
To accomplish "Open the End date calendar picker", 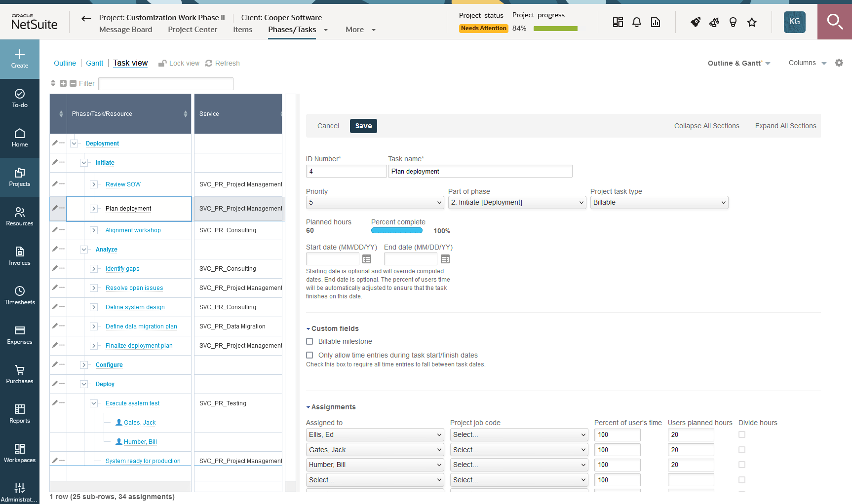I will (445, 259).
